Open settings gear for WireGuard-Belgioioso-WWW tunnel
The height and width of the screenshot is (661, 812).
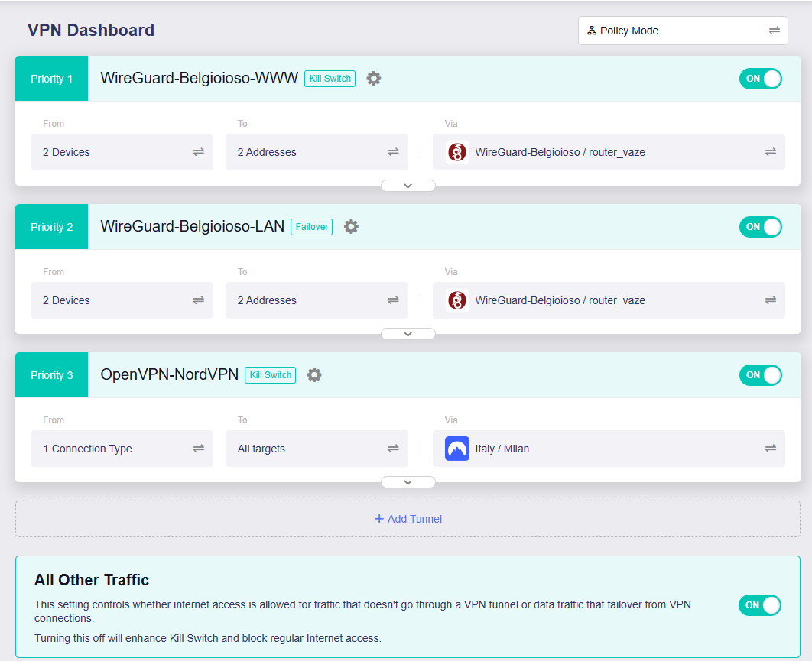(x=373, y=78)
